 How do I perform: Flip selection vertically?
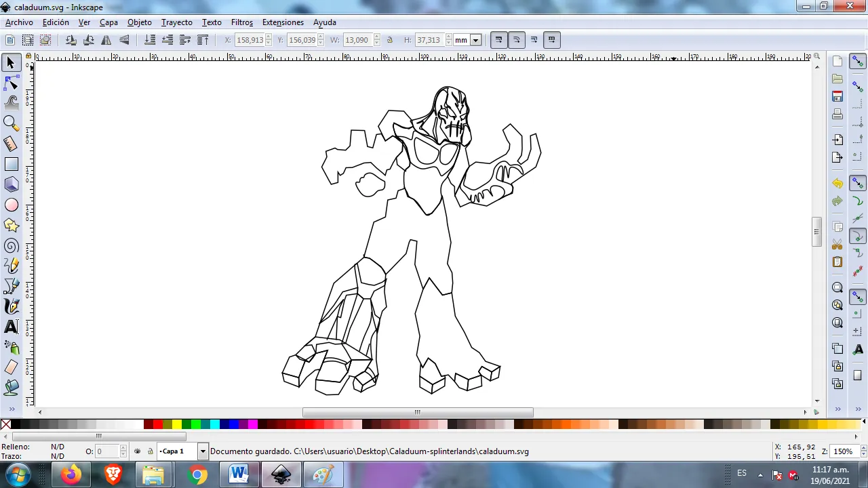pos(124,40)
